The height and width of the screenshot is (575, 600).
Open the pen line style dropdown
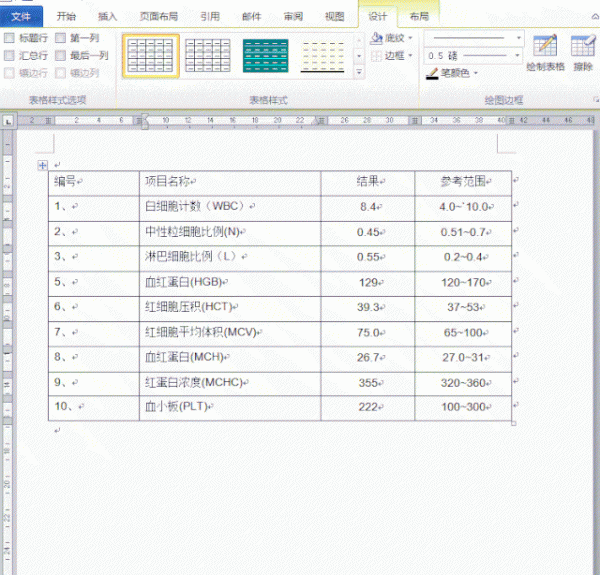[x=518, y=38]
